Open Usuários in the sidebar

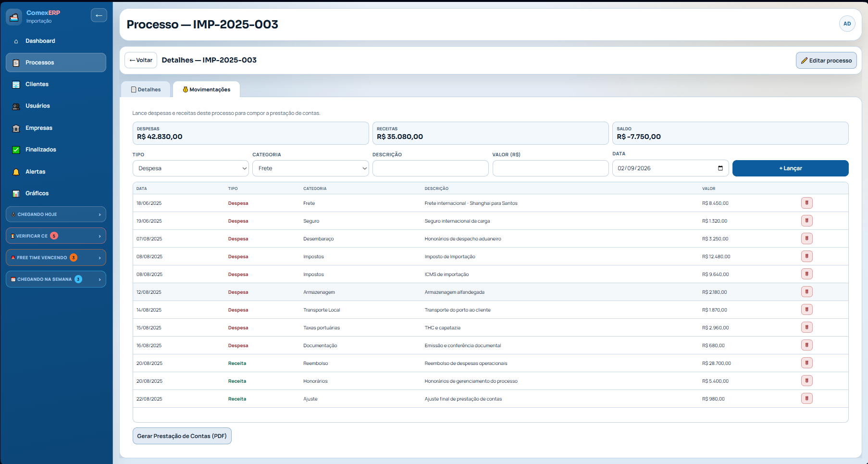pos(56,106)
